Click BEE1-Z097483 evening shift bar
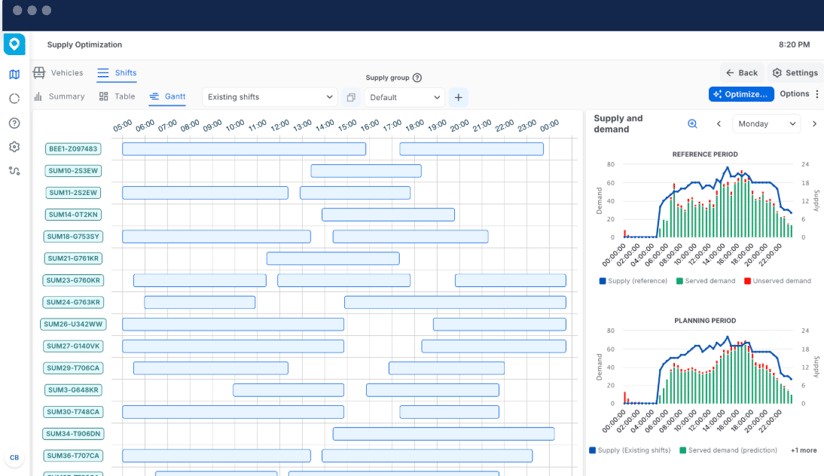This screenshot has height=476, width=824. pos(471,149)
